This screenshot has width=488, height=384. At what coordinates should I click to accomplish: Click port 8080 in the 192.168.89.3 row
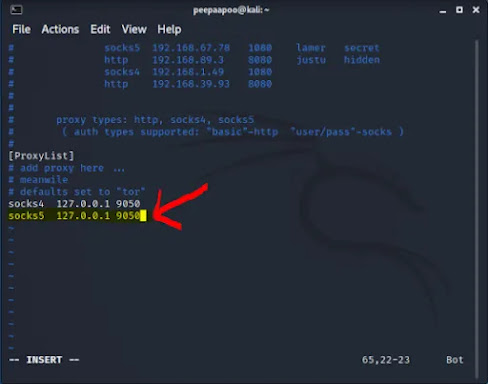tap(260, 60)
